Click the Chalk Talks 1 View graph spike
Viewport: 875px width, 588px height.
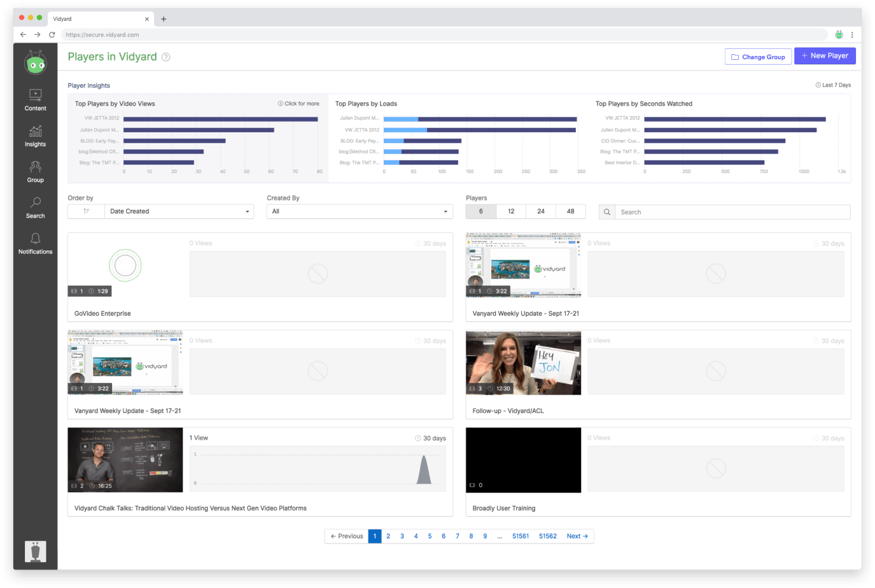point(424,469)
